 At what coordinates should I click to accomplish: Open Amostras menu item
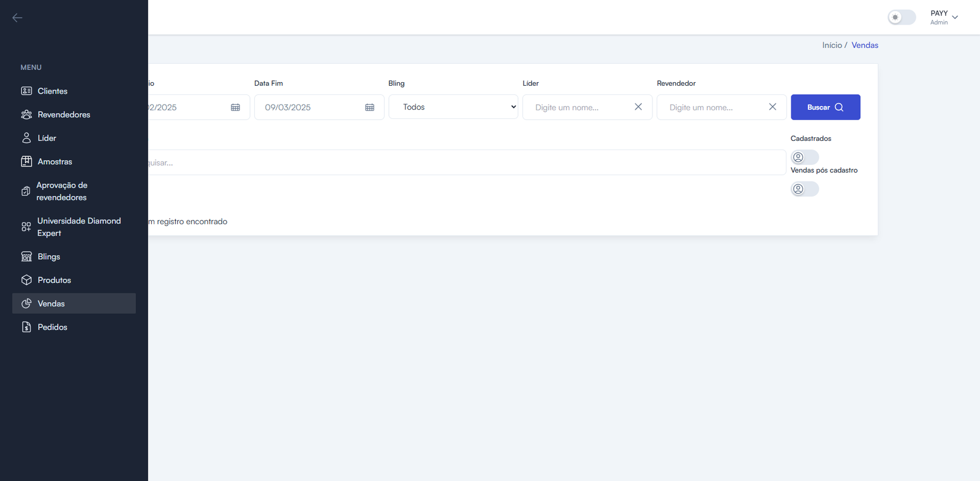[74, 162]
